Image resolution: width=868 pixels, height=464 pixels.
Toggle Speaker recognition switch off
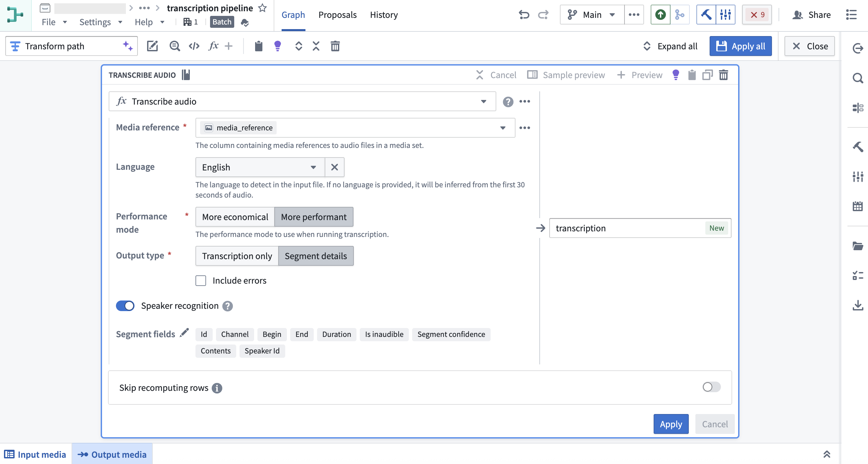point(125,306)
